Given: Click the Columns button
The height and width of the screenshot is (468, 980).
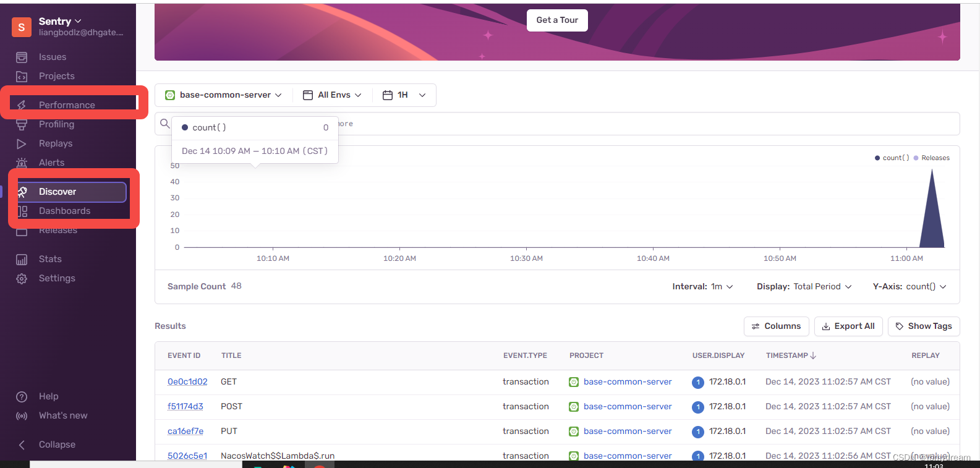Looking at the screenshot, I should 776,326.
